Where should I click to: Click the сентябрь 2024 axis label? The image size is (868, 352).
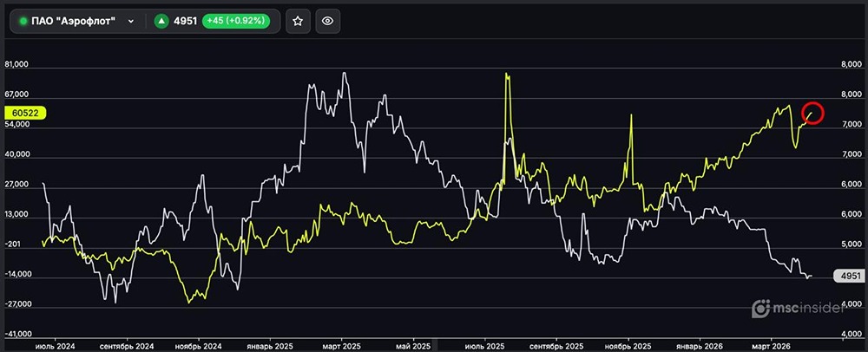click(127, 345)
